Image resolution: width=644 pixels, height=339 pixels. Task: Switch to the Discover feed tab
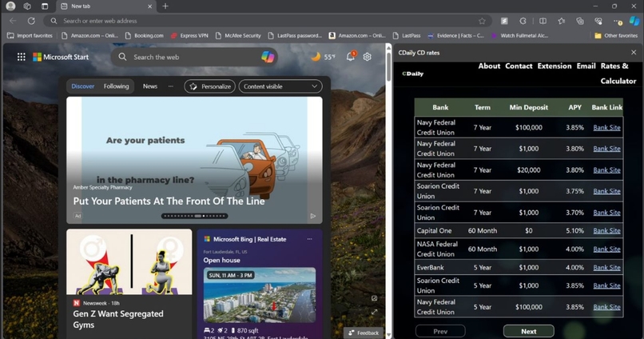83,86
